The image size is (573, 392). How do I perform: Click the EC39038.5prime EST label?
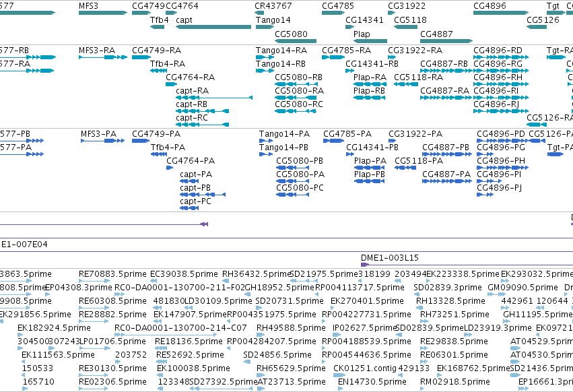(184, 274)
